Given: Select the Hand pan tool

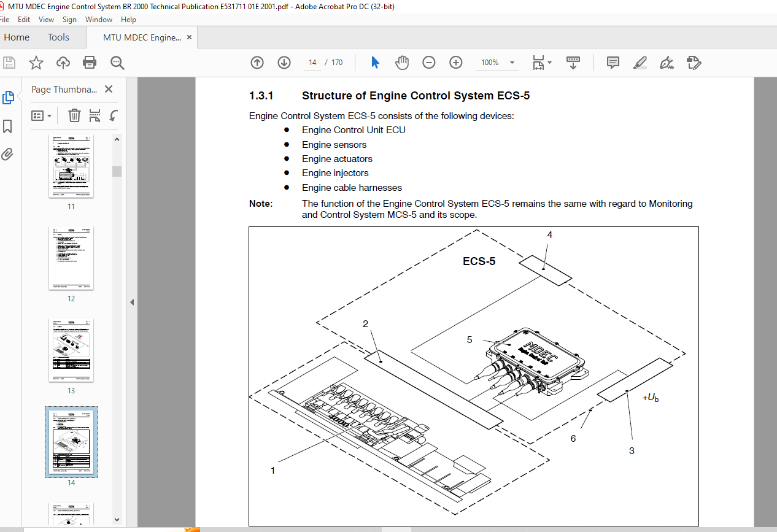Looking at the screenshot, I should pyautogui.click(x=402, y=63).
